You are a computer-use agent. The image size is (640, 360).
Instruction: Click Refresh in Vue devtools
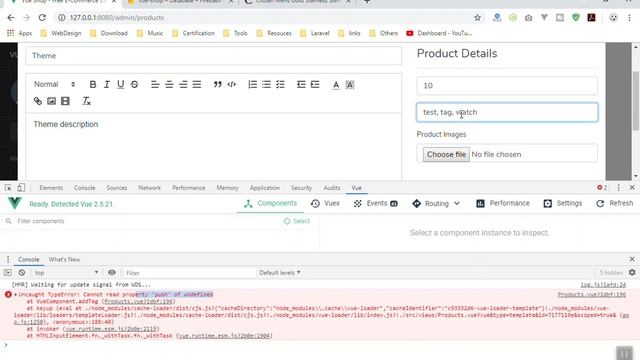point(614,203)
